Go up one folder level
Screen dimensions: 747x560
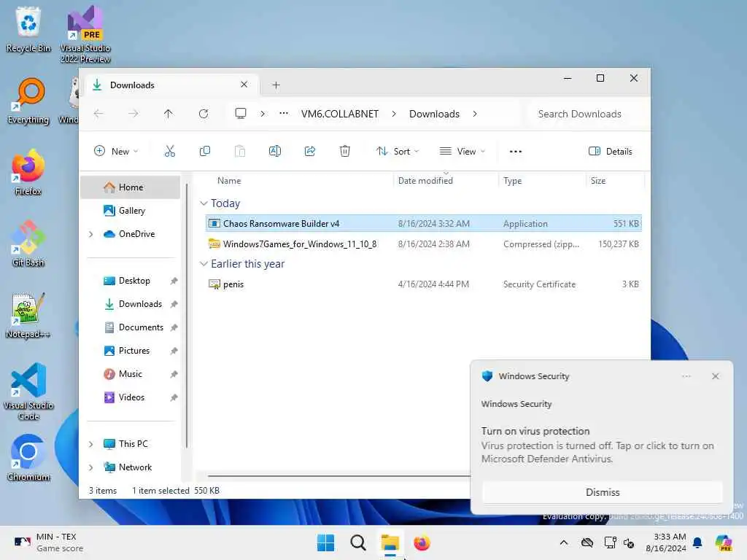(169, 114)
